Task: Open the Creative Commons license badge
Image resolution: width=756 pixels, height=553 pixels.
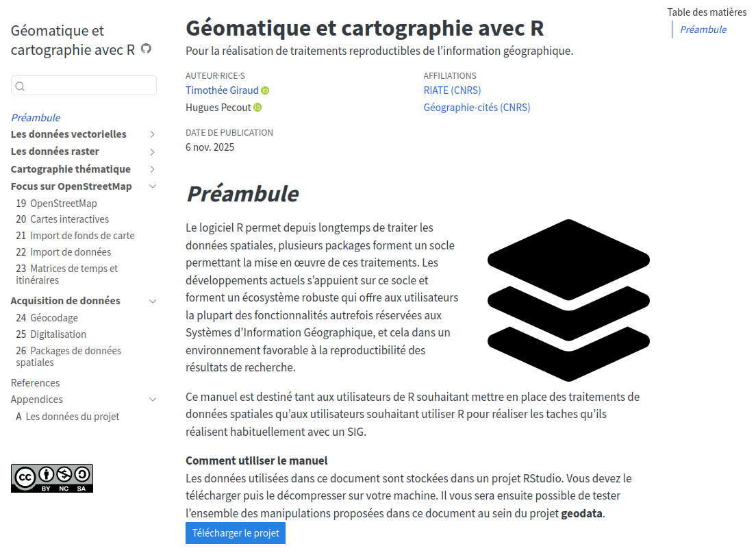Action: pos(52,478)
